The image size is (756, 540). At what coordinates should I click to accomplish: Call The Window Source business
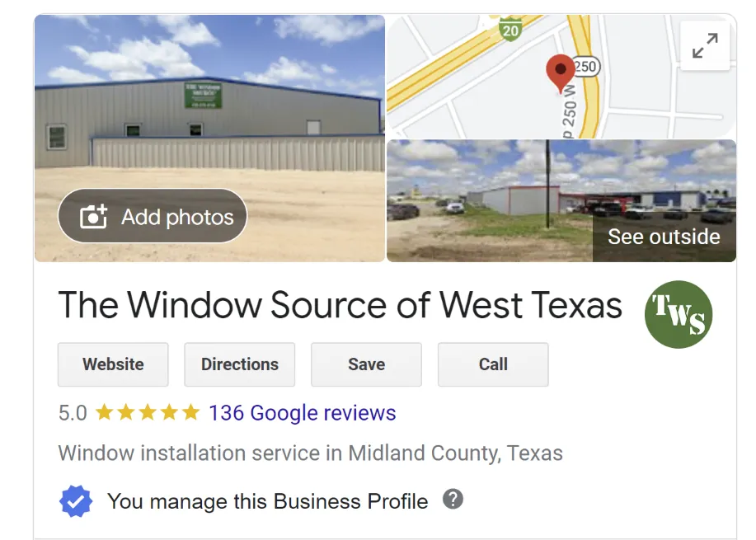(493, 364)
